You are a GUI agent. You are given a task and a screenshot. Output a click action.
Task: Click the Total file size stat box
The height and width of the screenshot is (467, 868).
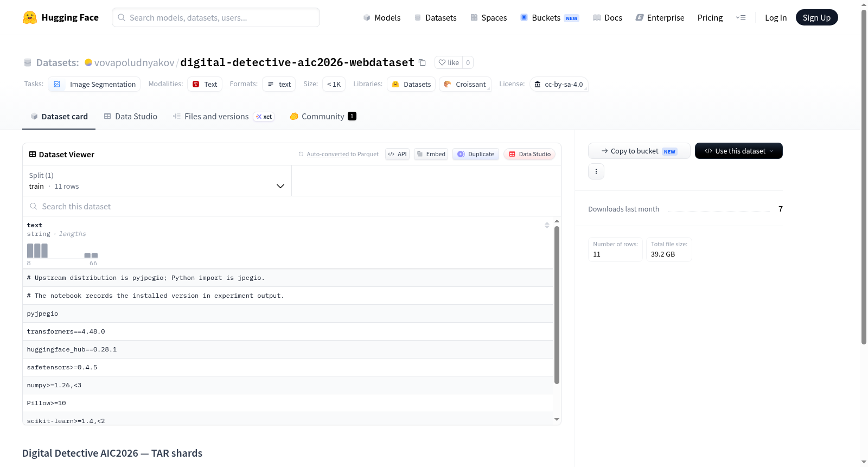(x=669, y=250)
